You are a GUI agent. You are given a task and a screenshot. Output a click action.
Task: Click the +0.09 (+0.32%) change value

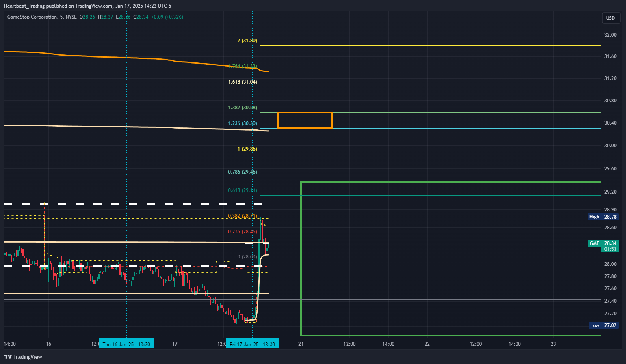[167, 17]
